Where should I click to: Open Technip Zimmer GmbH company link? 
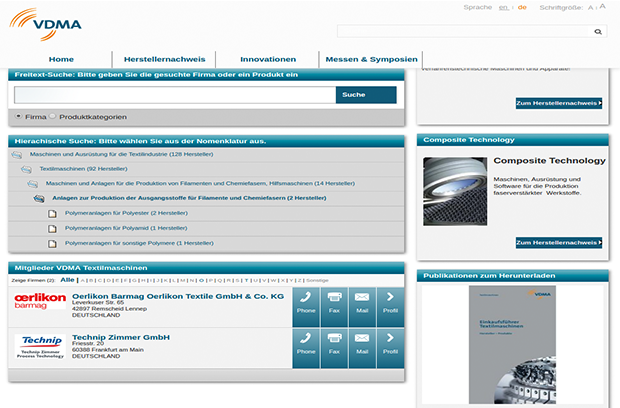[x=121, y=337]
